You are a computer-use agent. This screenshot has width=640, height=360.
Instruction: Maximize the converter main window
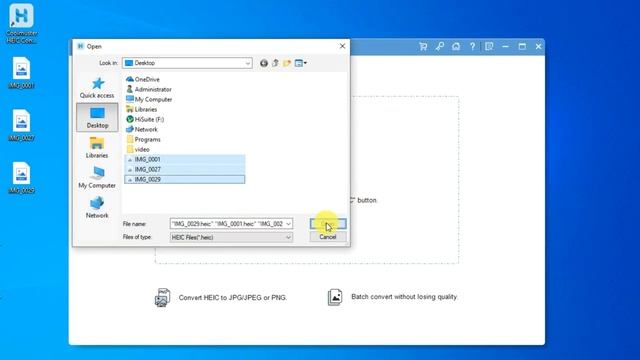[522, 47]
